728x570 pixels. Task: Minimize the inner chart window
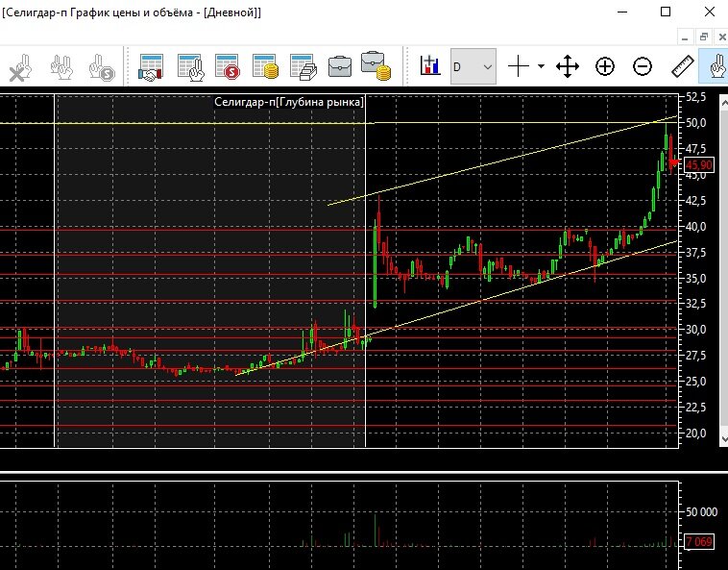(x=685, y=37)
